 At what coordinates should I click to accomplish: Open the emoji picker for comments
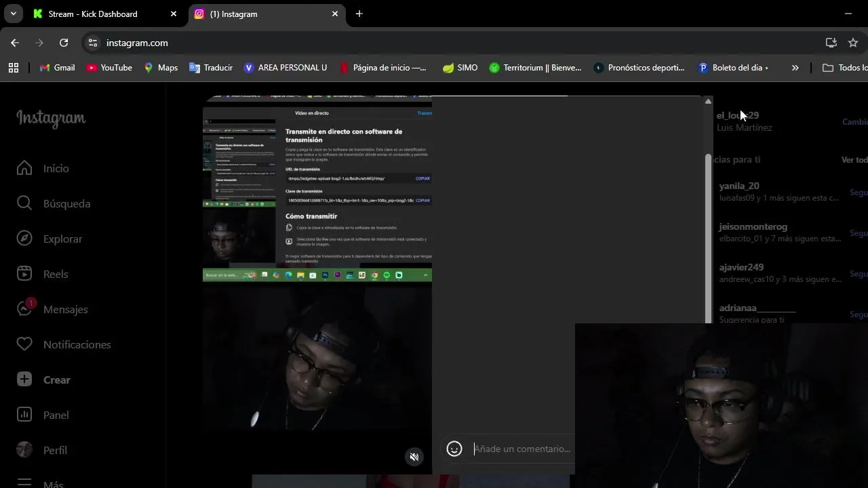tap(454, 449)
